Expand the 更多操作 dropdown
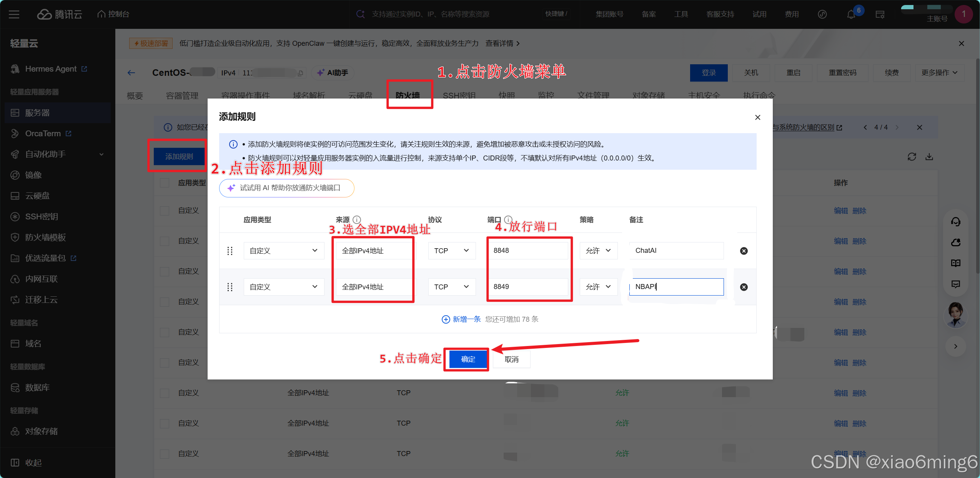The width and height of the screenshot is (980, 478). coord(939,73)
